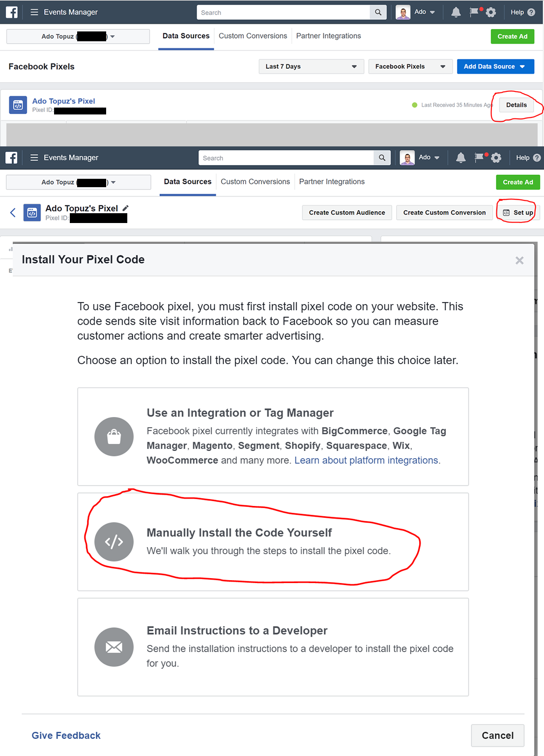Screen dimensions: 544x756
Task: Focus the Search field in the topmost header
Action: (284, 12)
